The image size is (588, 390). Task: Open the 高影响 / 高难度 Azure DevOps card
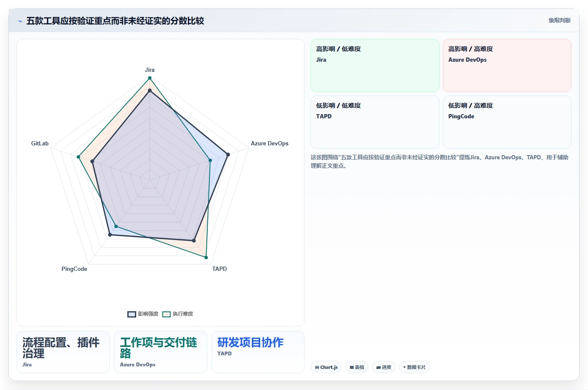click(x=507, y=65)
